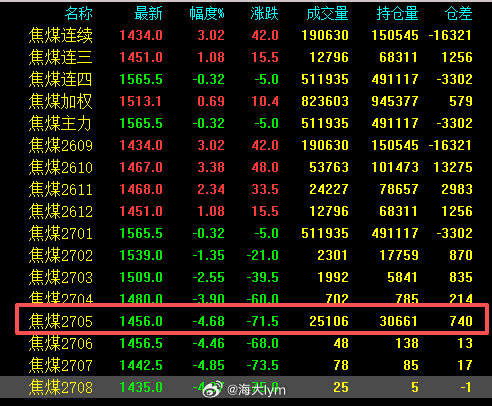
Task: Click volume 24227 in 焦煤2611 row
Action: pos(329,189)
